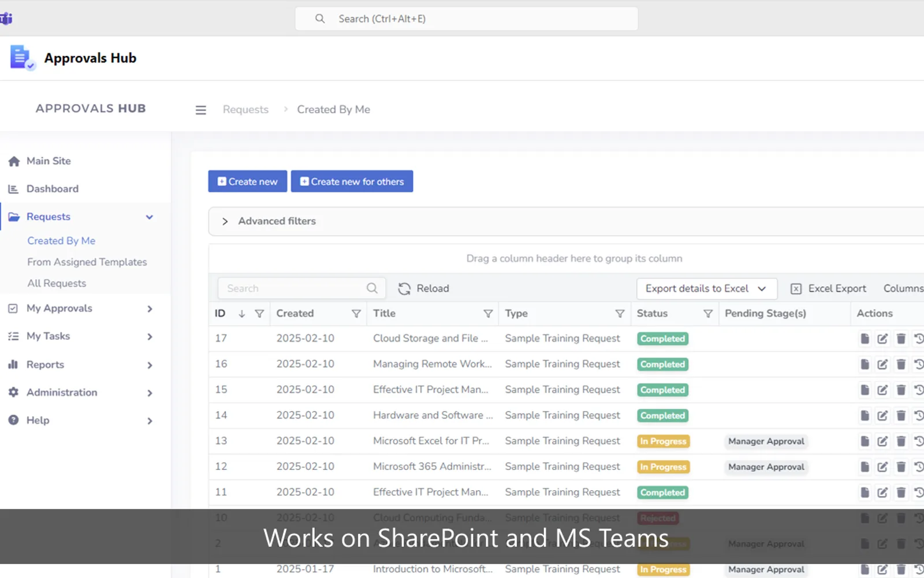Click the Pending Stage(s) column header

(x=765, y=313)
